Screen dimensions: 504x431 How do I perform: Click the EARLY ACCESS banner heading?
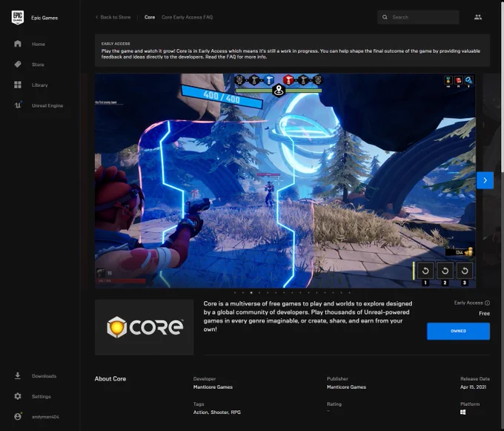116,44
